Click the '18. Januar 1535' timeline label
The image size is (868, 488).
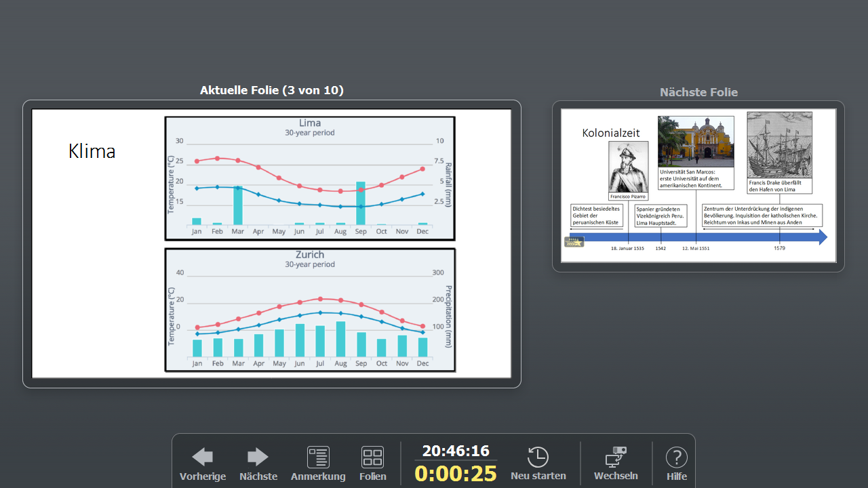[x=627, y=248]
